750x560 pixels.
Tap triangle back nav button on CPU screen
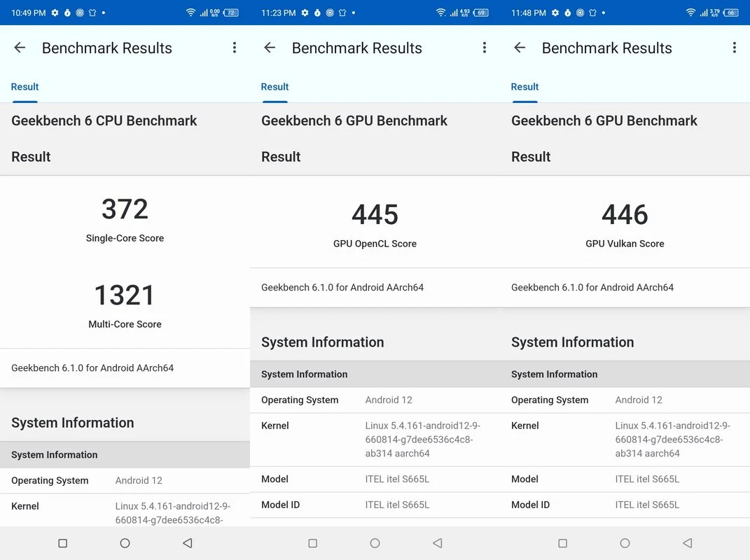188,543
